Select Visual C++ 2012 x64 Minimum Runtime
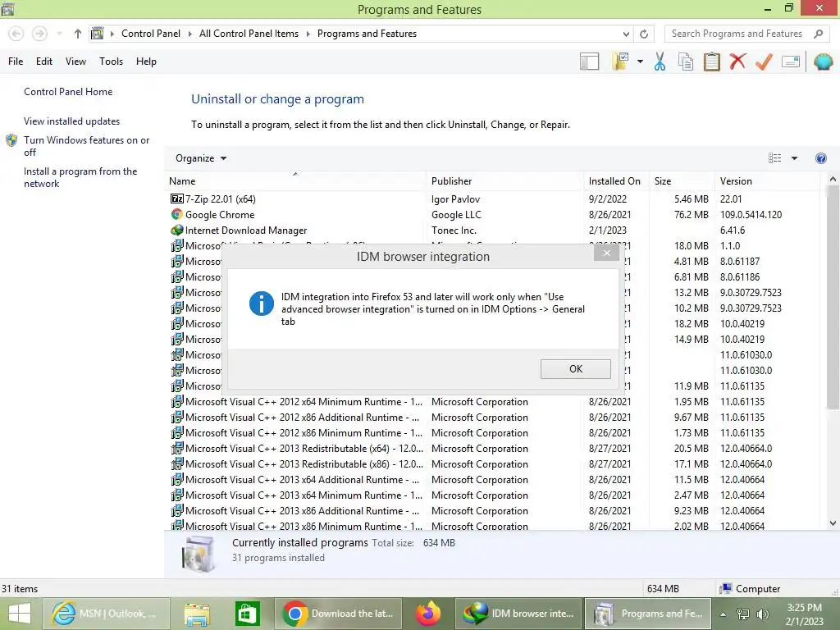Viewport: 840px width, 630px height. (x=493, y=401)
